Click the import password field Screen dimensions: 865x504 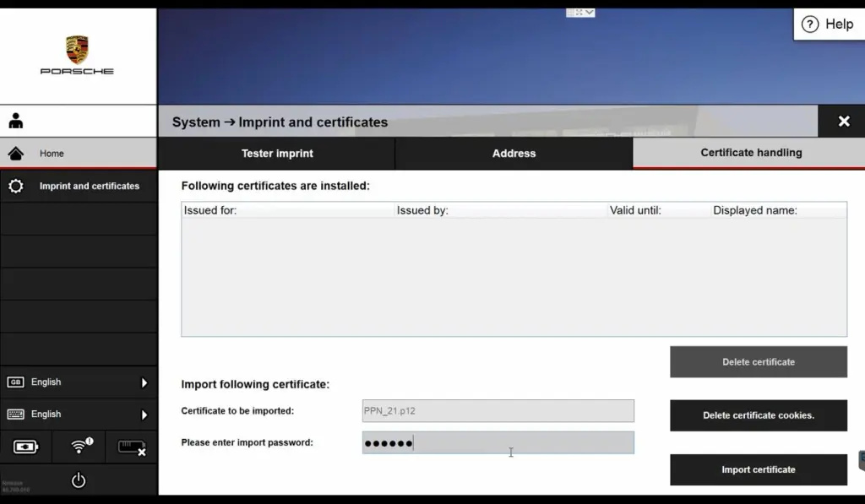tap(498, 443)
